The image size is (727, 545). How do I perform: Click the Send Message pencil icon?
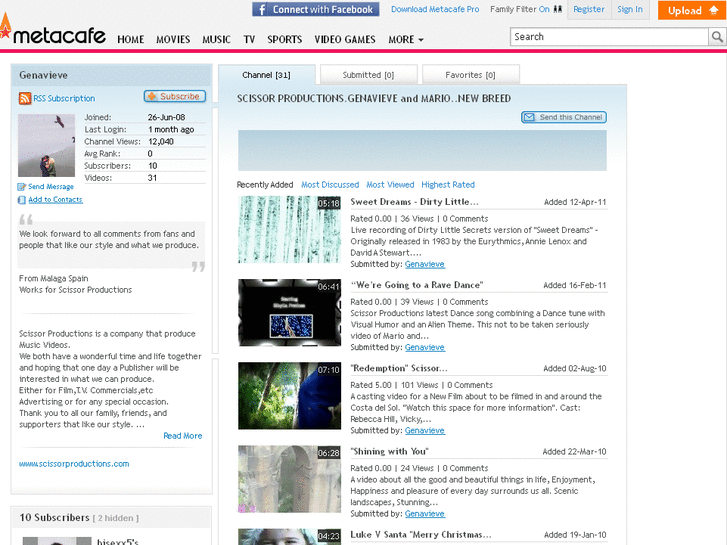[22, 187]
